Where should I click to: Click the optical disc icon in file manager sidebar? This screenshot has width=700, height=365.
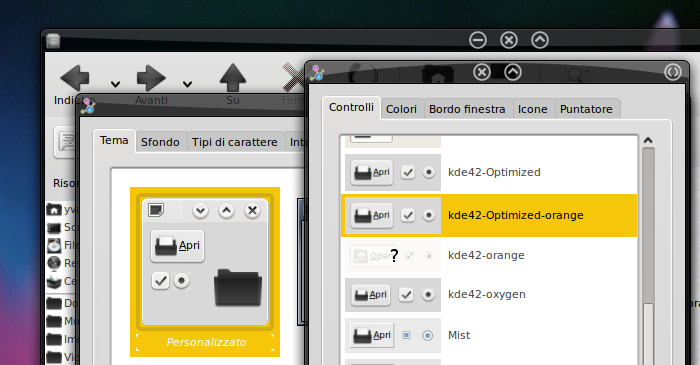[x=54, y=245]
